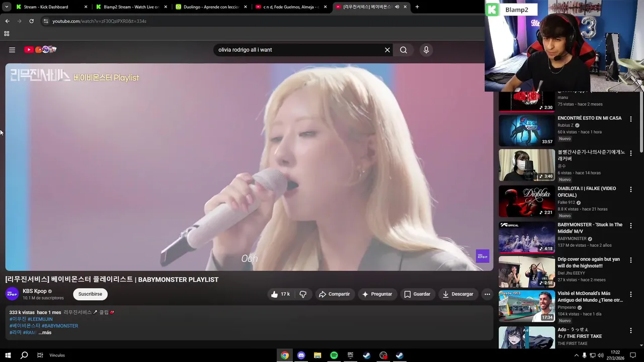Open Epic Games Launcher from taskbar
644x362 pixels.
350,355
